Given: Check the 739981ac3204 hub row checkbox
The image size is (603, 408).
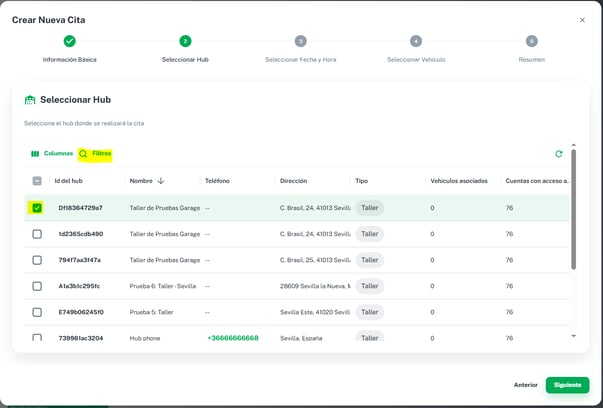Looking at the screenshot, I should (37, 337).
